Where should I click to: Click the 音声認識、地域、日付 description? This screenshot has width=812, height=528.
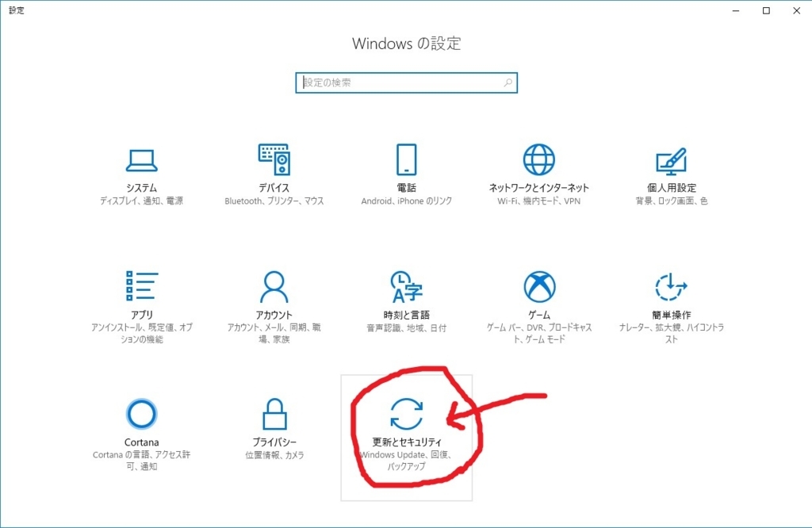click(407, 327)
